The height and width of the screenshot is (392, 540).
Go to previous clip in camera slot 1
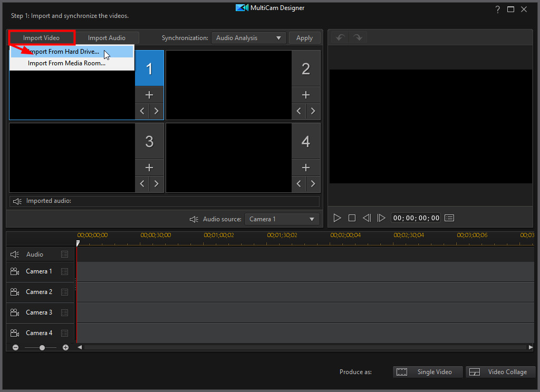click(x=142, y=111)
